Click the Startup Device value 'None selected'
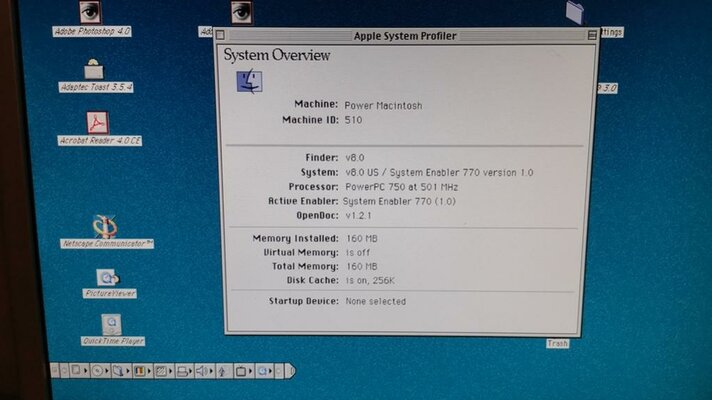Image resolution: width=712 pixels, height=400 pixels. [375, 301]
